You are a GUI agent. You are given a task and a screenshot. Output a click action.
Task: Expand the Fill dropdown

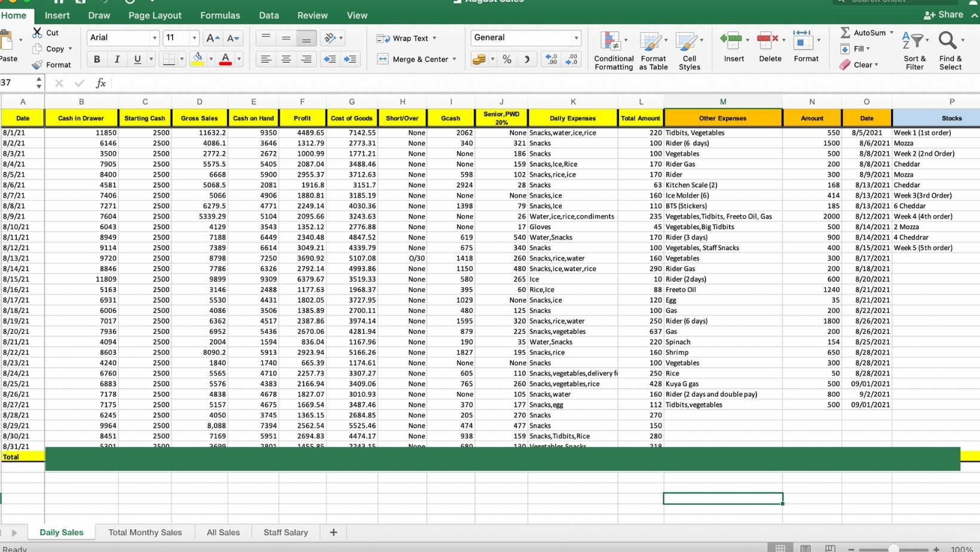pyautogui.click(x=868, y=49)
